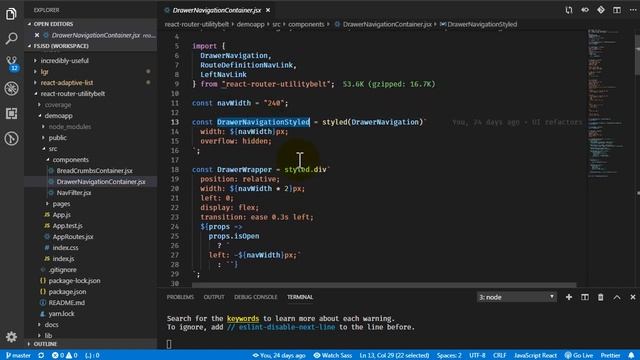
Task: Close DrawerNavigationContainer.jsx in Open Editors list
Action: click(37, 35)
